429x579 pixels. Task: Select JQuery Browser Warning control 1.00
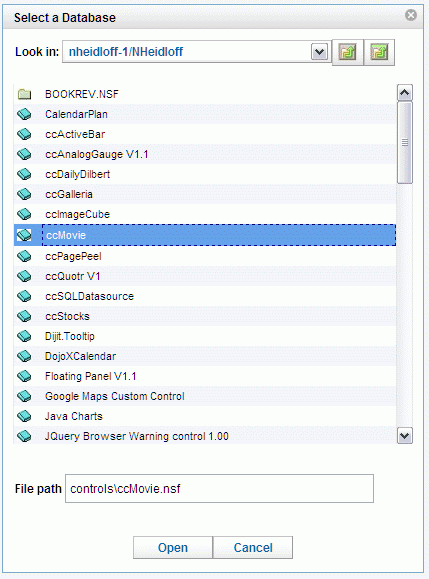[x=205, y=436]
